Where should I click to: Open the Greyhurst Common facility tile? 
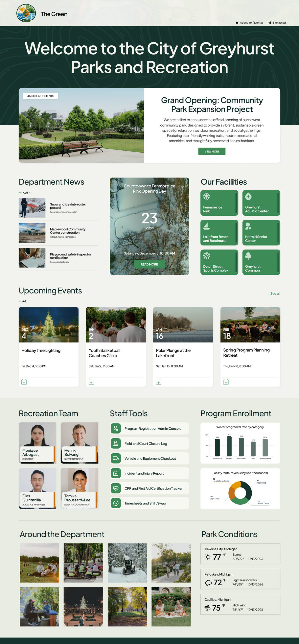[x=261, y=262]
